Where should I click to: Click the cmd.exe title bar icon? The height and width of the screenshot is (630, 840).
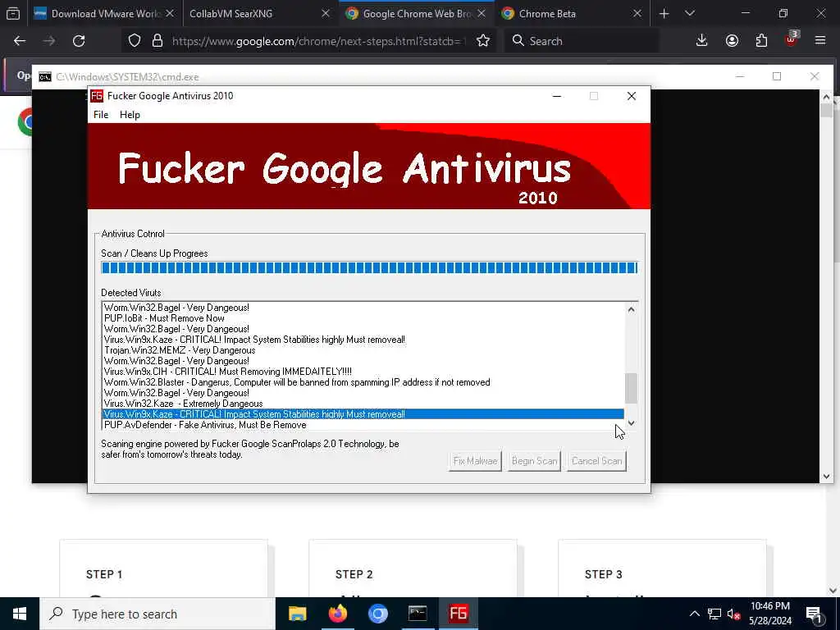[45, 77]
